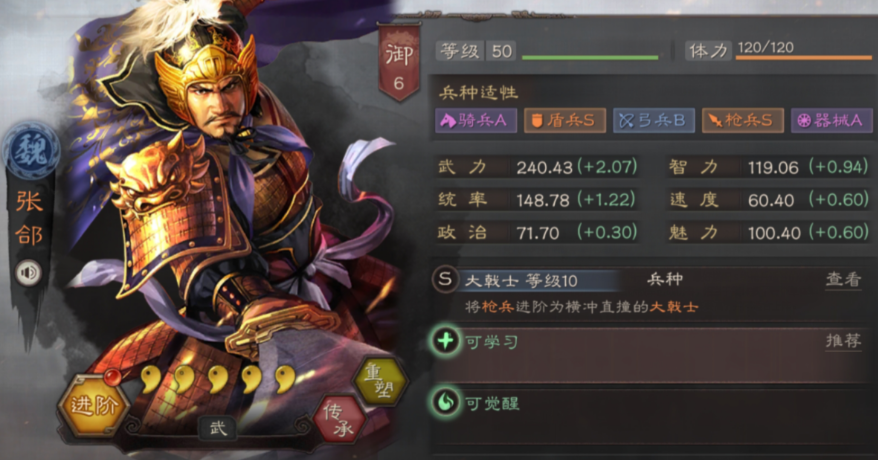Open the 魏 faction emblem

pyautogui.click(x=31, y=151)
